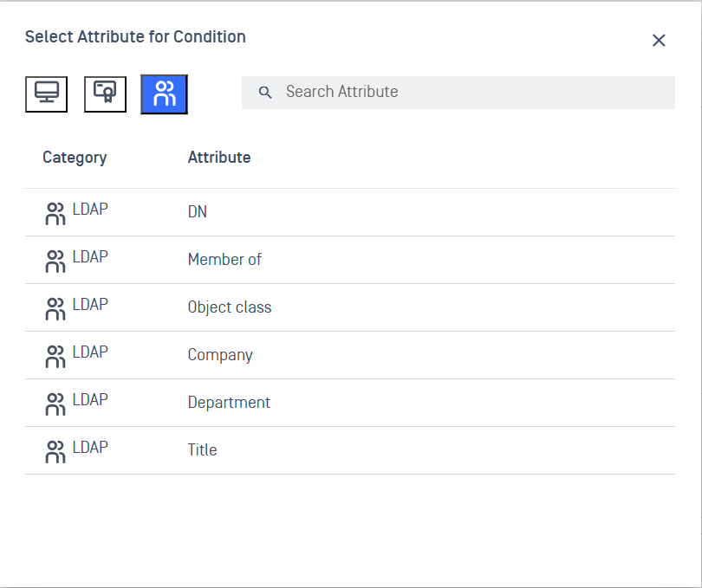Viewport: 702px width, 588px height.
Task: Select the endpoint (monitor) category filter icon
Action: pos(46,94)
